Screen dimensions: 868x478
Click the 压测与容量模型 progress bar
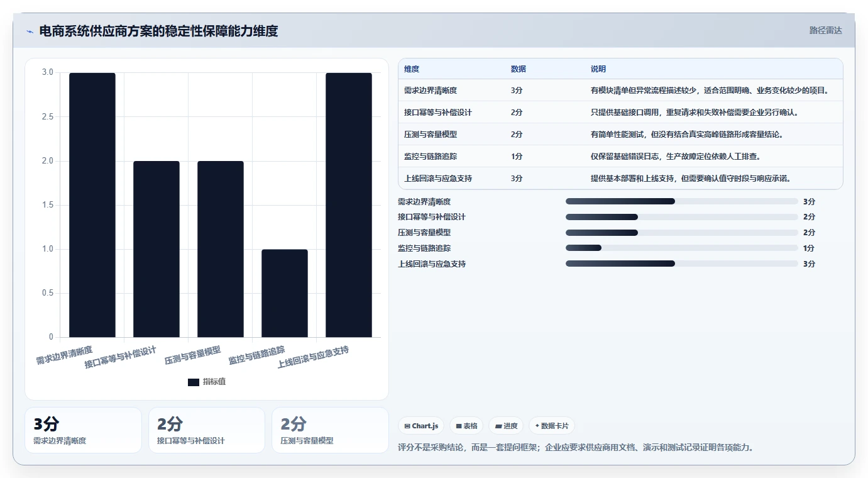point(682,233)
